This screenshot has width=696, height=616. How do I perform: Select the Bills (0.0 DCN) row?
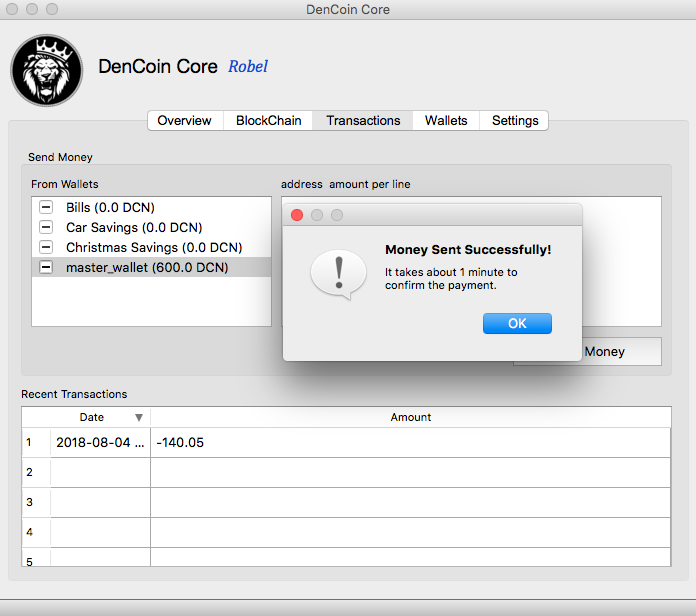(x=151, y=207)
